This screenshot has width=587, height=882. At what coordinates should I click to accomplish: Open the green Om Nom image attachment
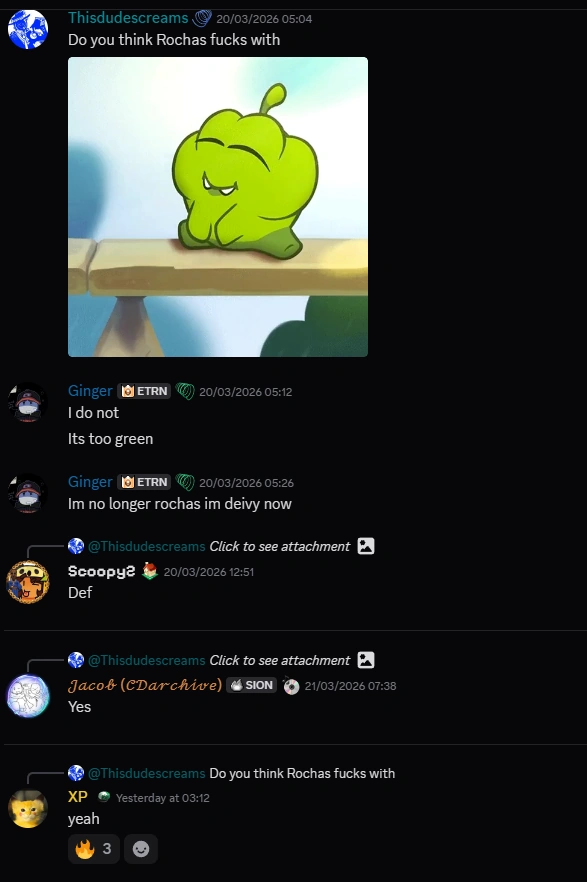(x=218, y=206)
